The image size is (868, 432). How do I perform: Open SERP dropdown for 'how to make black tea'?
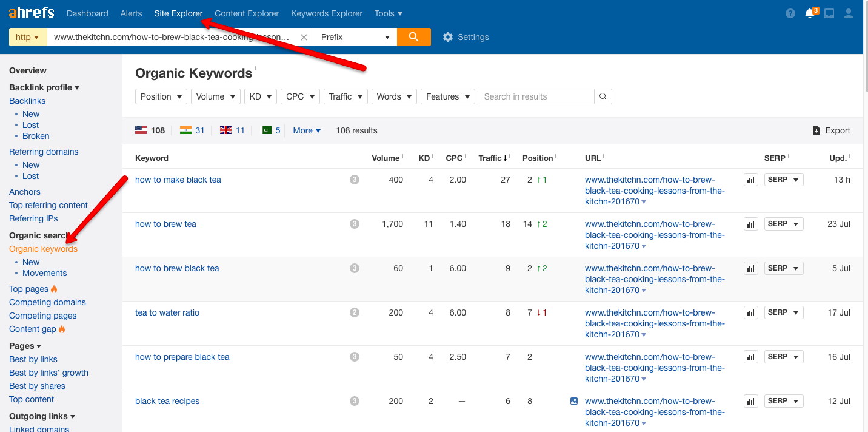[784, 180]
